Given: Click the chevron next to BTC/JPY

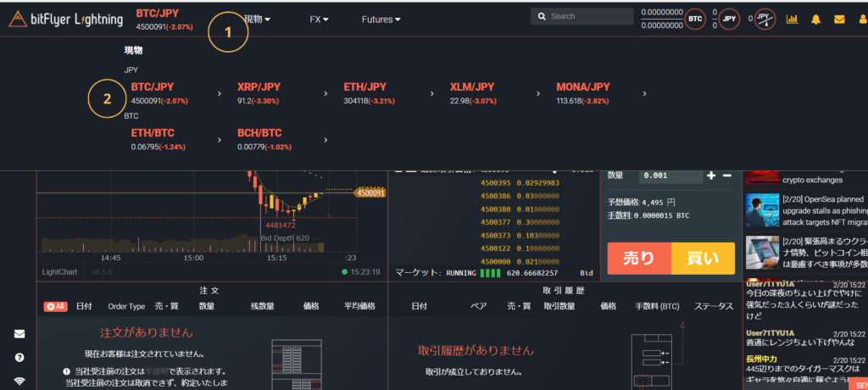Looking at the screenshot, I should [220, 93].
